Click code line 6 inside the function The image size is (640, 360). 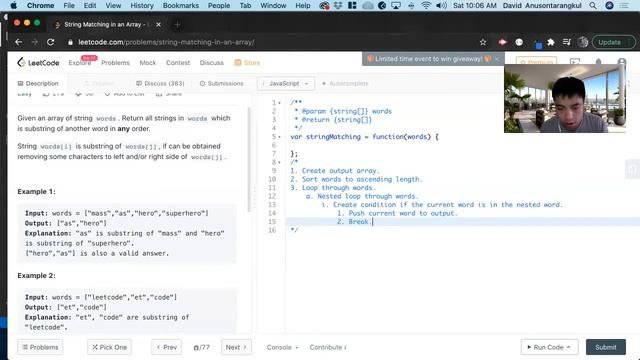(461, 145)
